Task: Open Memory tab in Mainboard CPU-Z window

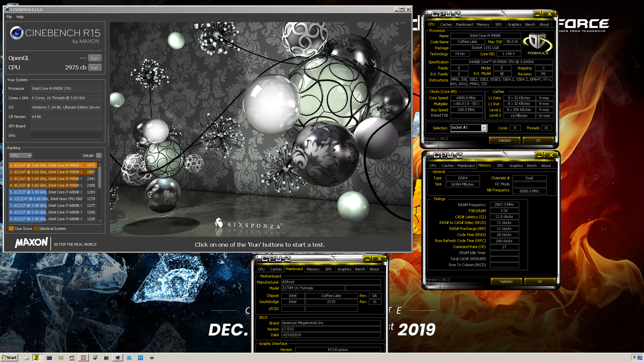Action: [x=313, y=269]
